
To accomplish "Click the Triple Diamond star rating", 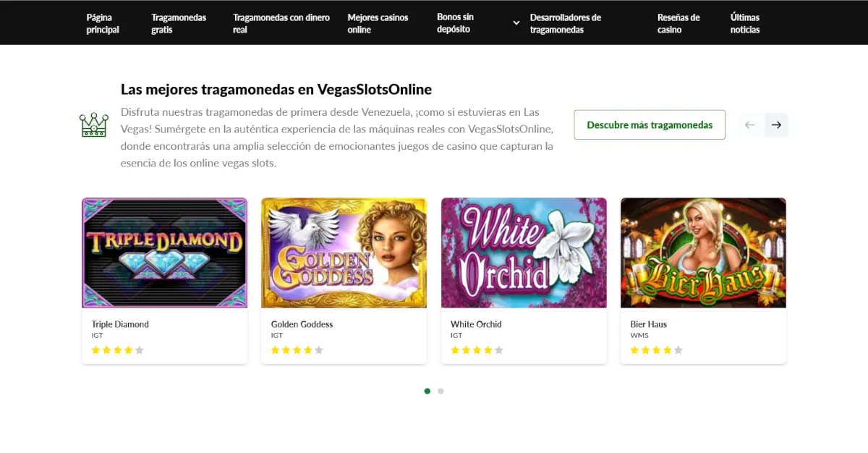I will (118, 350).
